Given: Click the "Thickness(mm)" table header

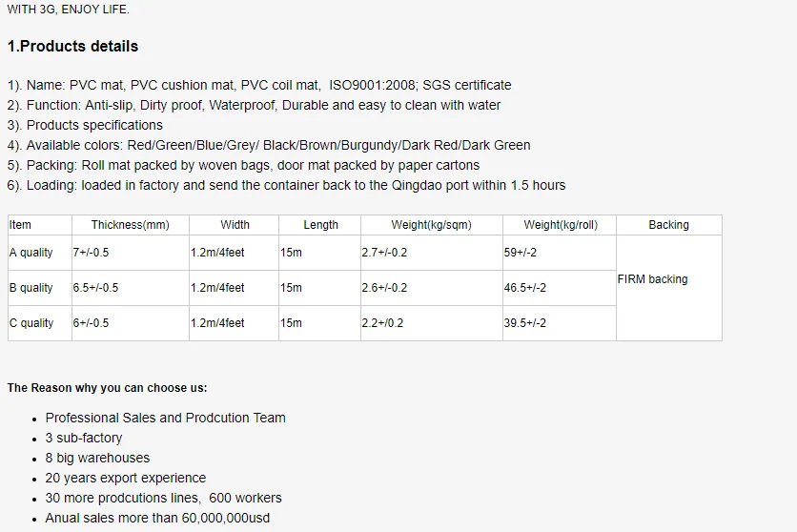Looking at the screenshot, I should (130, 225).
